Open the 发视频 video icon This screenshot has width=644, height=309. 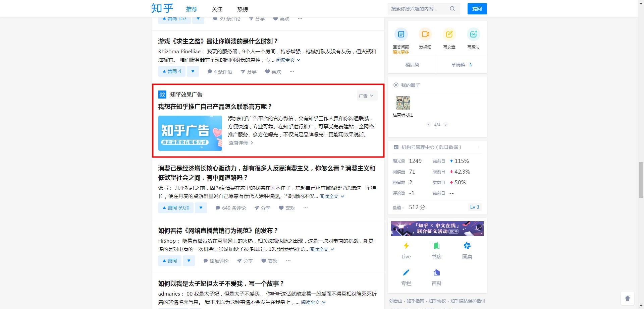425,34
